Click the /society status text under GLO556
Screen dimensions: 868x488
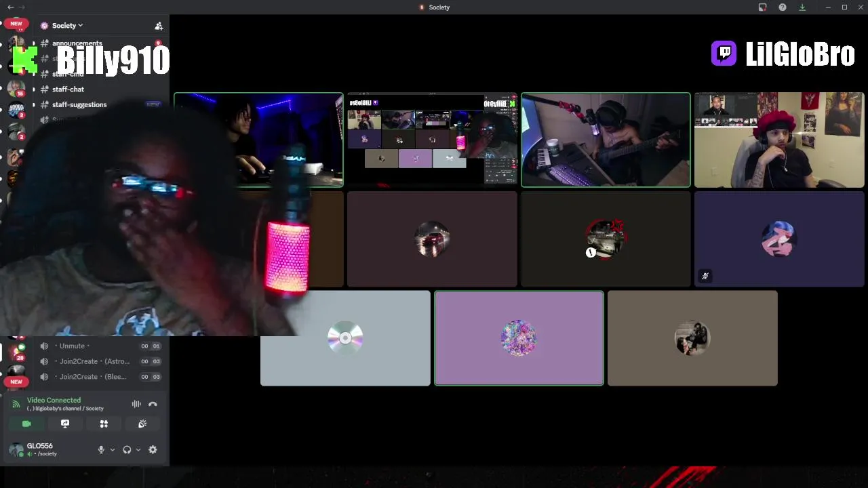click(47, 454)
